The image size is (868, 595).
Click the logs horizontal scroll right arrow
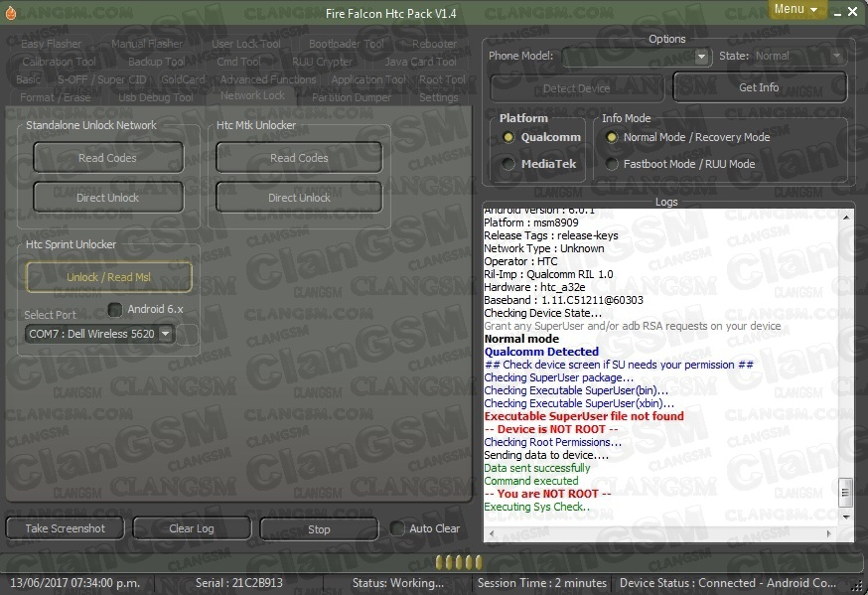[x=828, y=534]
